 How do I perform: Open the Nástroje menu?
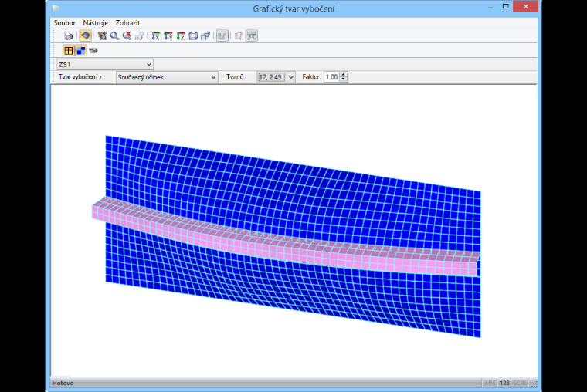tap(96, 23)
